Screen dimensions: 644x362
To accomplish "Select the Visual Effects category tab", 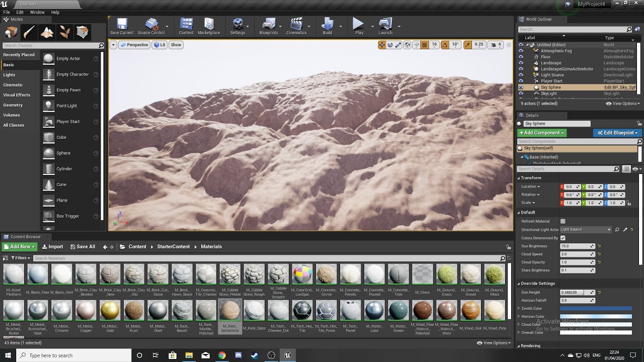I will [20, 95].
